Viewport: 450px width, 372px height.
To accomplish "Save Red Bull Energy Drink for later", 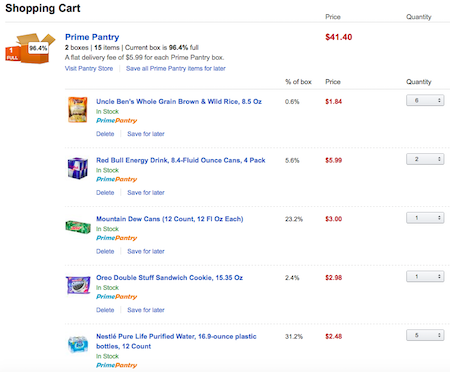I will point(146,192).
